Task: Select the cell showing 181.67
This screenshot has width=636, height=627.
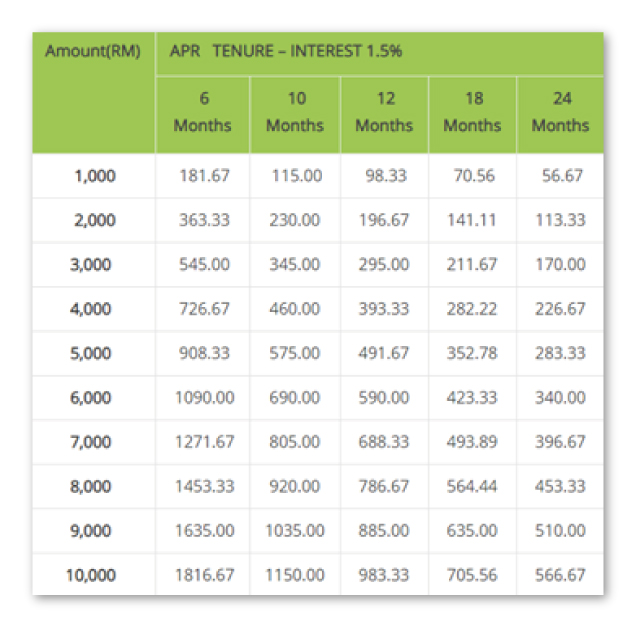Action: click(204, 176)
